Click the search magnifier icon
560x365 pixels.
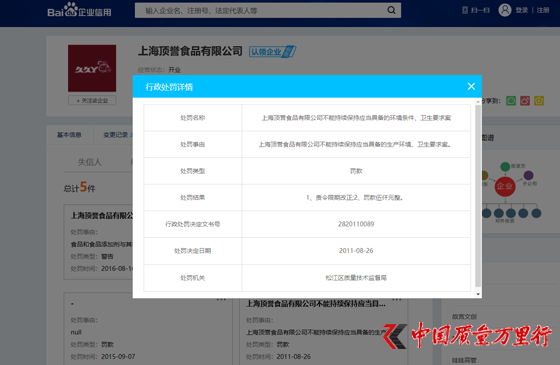click(391, 10)
